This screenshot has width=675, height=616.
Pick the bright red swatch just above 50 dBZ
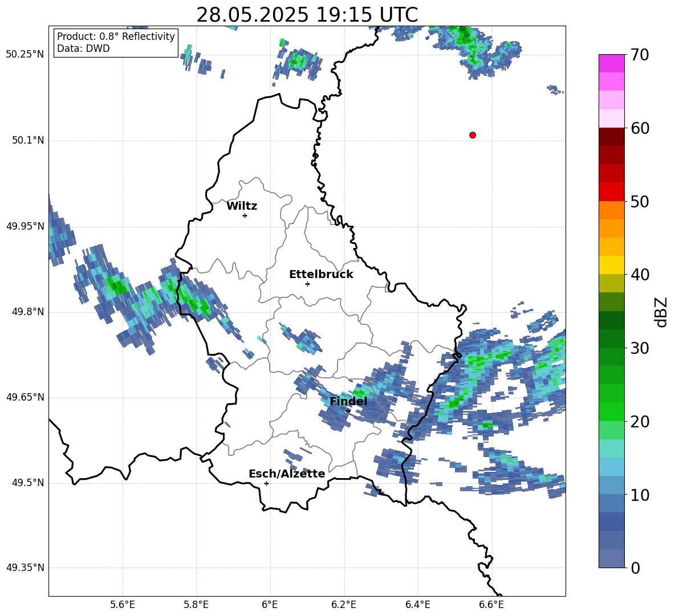point(611,192)
